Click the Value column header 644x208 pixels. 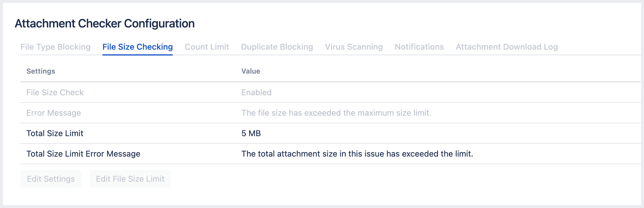(x=251, y=71)
